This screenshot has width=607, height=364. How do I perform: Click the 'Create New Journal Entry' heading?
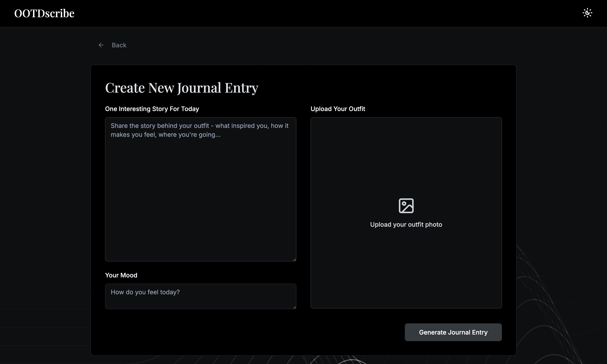tap(182, 88)
